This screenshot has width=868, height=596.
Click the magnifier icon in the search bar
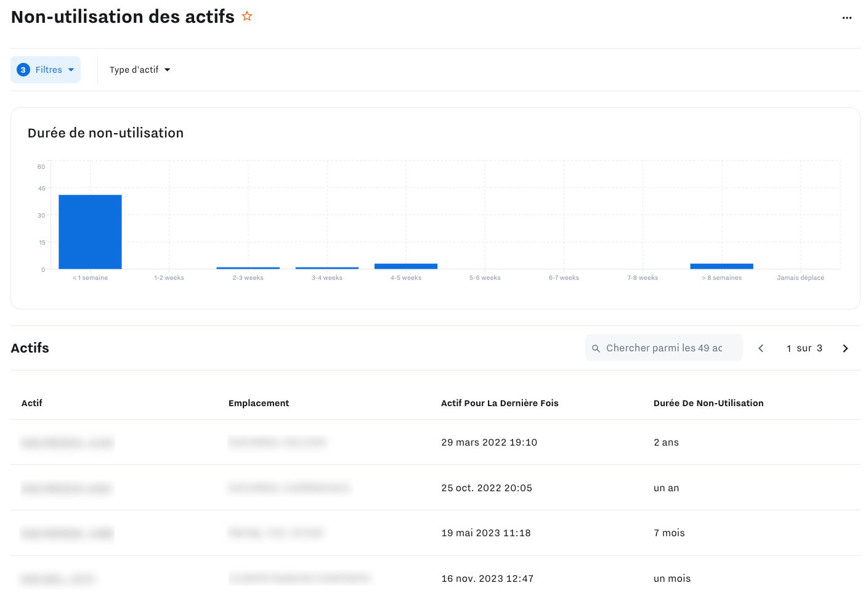596,348
